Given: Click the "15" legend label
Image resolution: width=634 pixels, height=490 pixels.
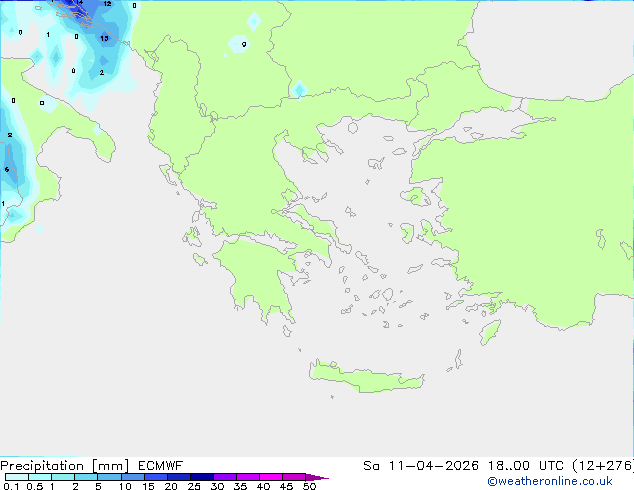Looking at the screenshot, I should point(148,486).
